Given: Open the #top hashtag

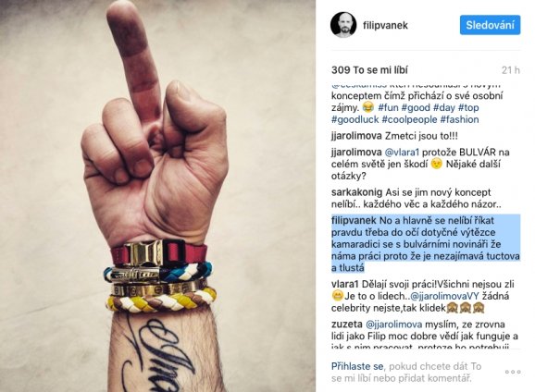Looking at the screenshot, I should pyautogui.click(x=468, y=108).
